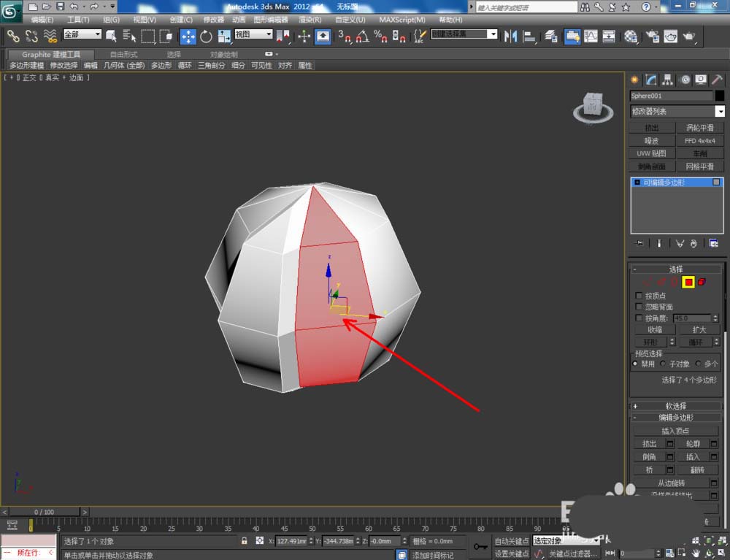Image resolution: width=730 pixels, height=560 pixels.
Task: Click the Mirror tool icon
Action: click(x=510, y=36)
